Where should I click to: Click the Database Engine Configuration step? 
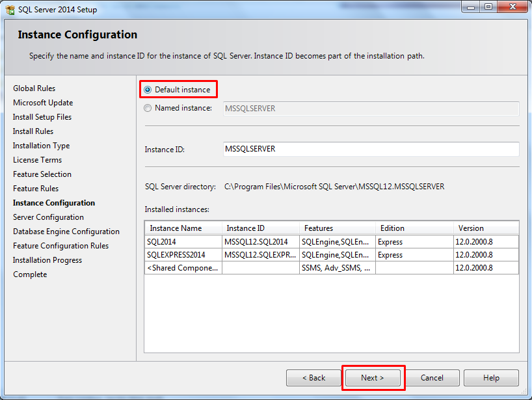66,232
